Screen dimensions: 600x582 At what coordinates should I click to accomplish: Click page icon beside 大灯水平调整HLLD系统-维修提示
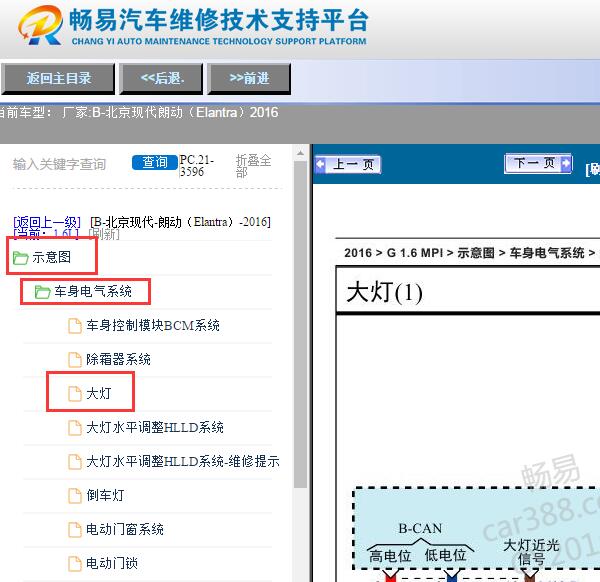[x=75, y=462]
